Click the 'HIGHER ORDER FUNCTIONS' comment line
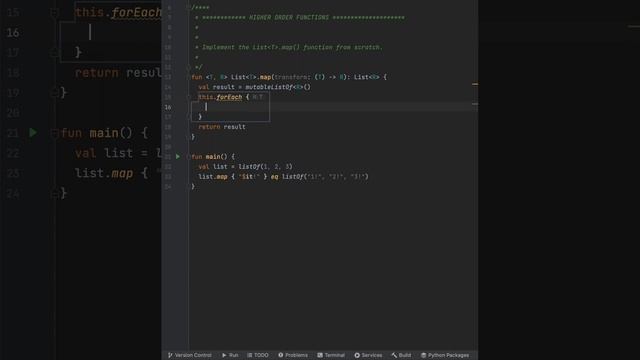The height and width of the screenshot is (360, 640). (x=300, y=18)
